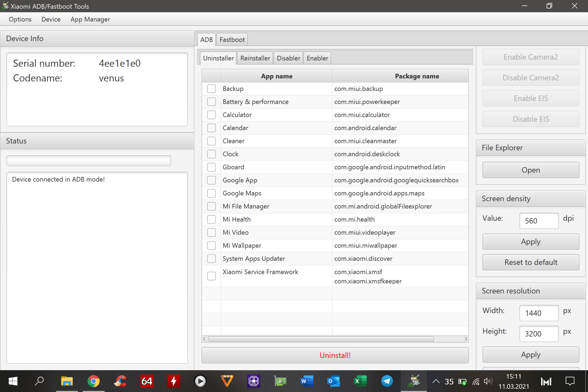Viewport: 588px width, 392px height.
Task: Check the Mi Wallpaper checkbox
Action: (x=211, y=246)
